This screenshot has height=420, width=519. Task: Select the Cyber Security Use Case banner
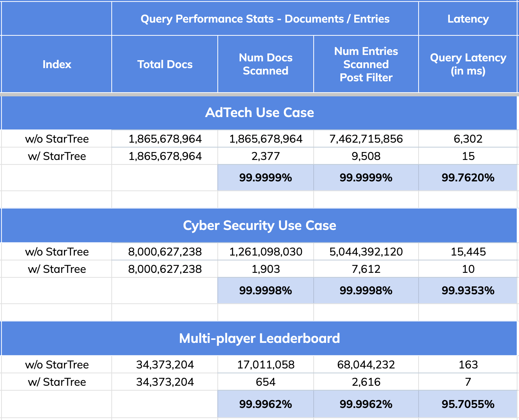[259, 225]
